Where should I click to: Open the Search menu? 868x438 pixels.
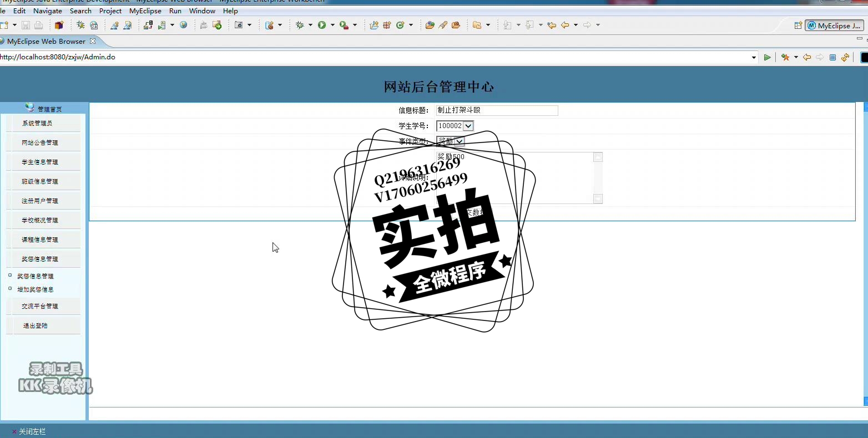coord(80,11)
